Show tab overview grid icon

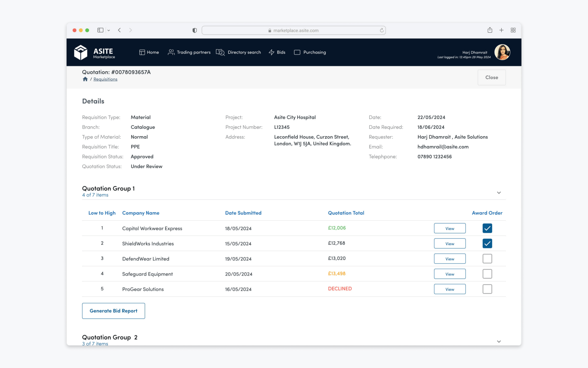point(513,30)
